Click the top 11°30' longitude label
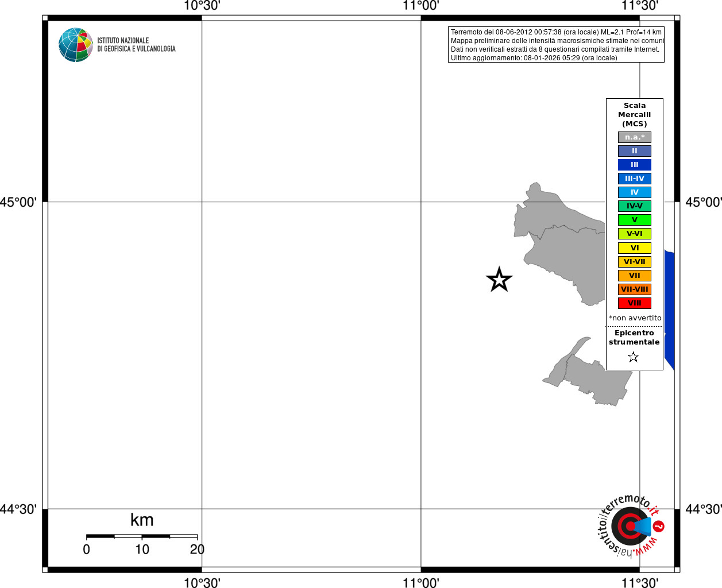The height and width of the screenshot is (588, 722). tap(640, 6)
